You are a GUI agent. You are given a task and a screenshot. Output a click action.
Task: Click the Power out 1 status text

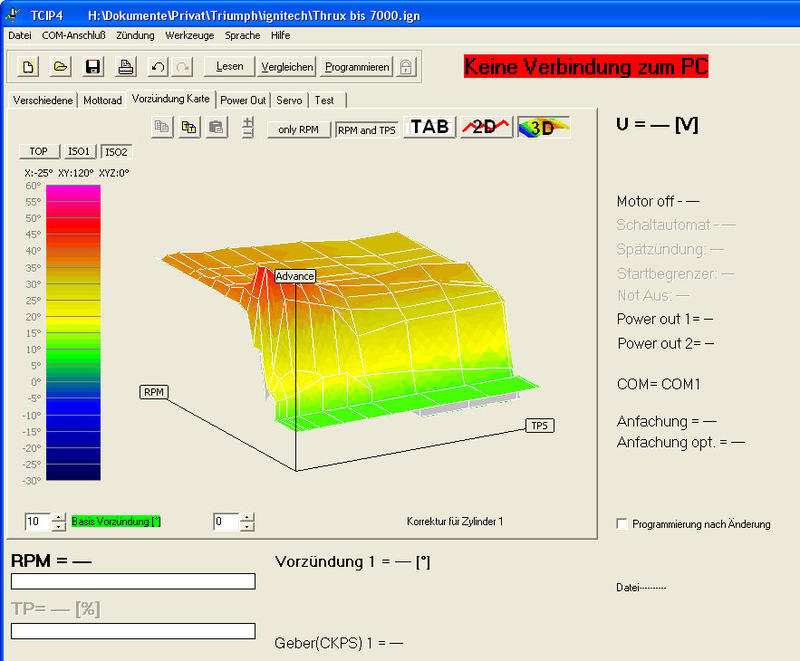[x=665, y=319]
